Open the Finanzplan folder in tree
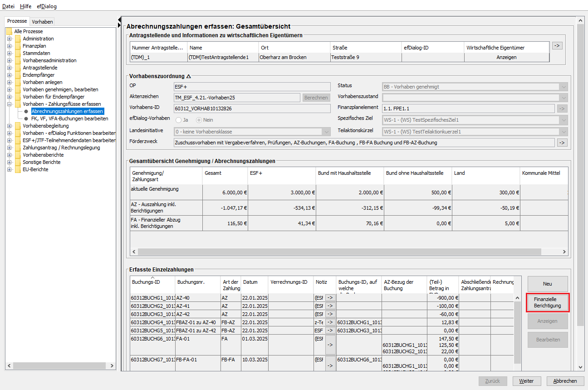 tap(34, 46)
